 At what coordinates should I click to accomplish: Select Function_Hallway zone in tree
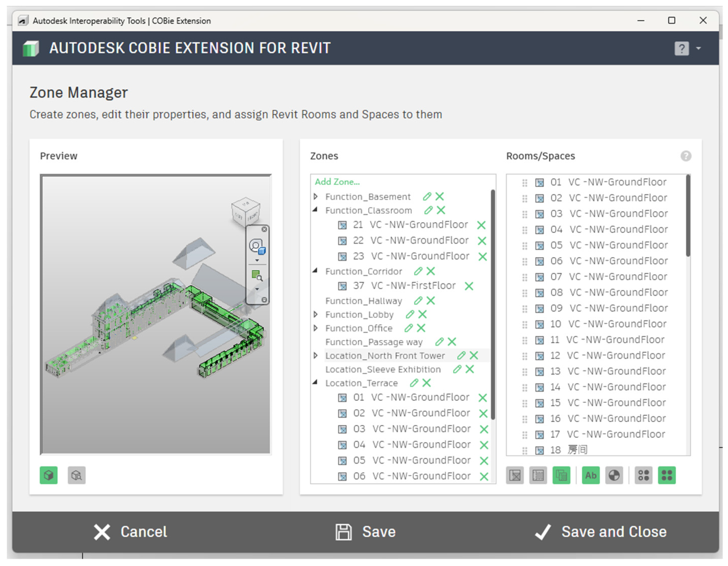(x=363, y=301)
